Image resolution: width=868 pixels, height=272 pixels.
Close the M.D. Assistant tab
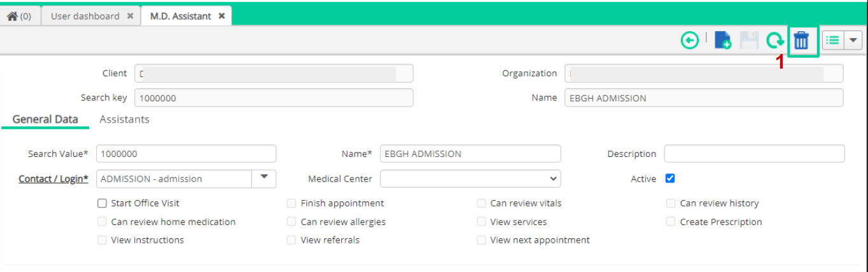[221, 16]
